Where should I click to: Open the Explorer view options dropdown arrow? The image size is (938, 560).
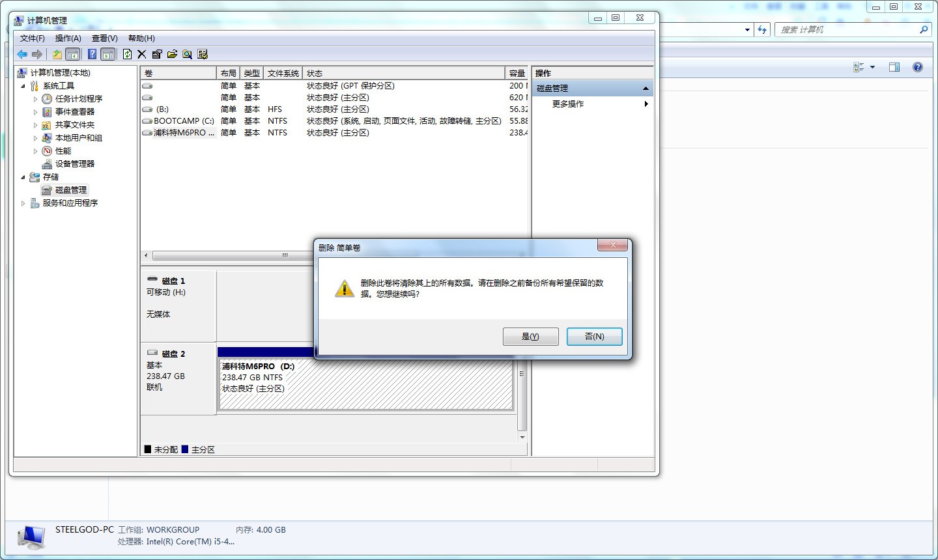[872, 67]
